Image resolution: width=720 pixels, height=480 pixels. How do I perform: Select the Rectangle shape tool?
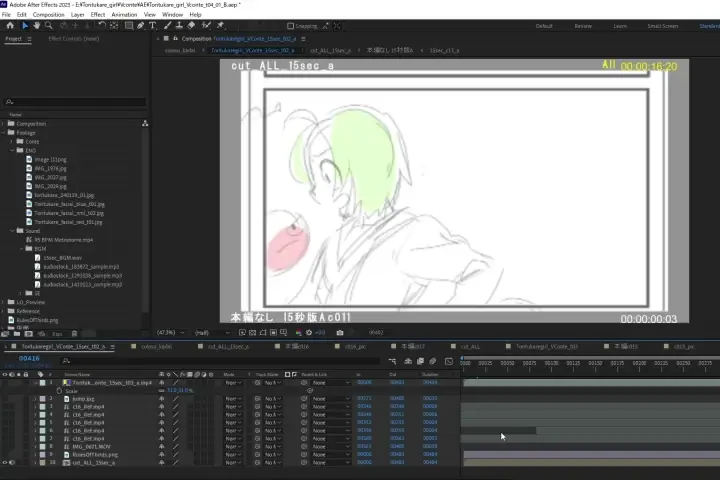click(129, 26)
